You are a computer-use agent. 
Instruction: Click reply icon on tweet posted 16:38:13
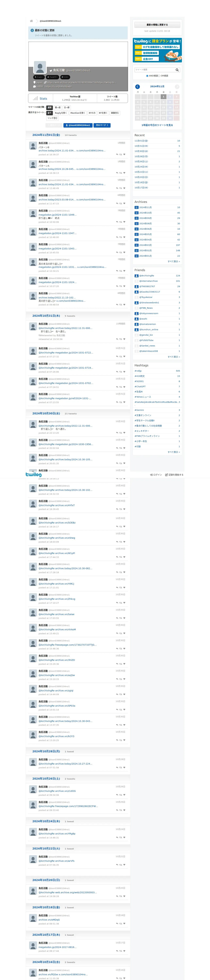(117, 173)
